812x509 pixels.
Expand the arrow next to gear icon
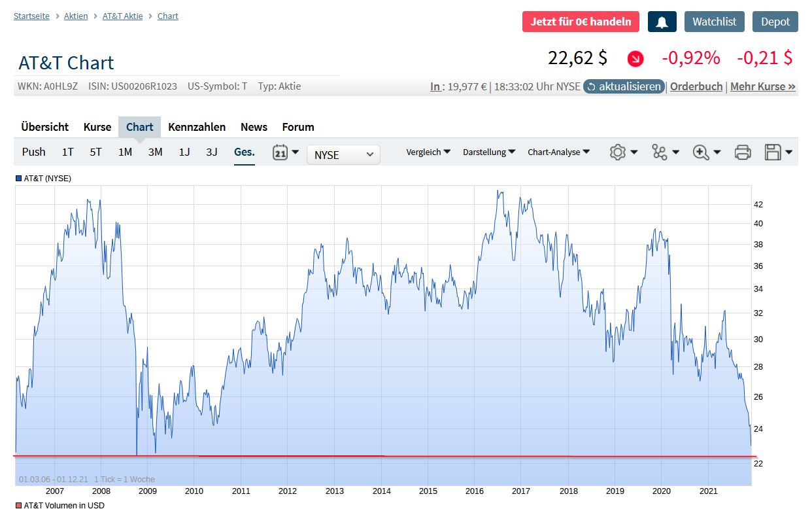coord(634,152)
